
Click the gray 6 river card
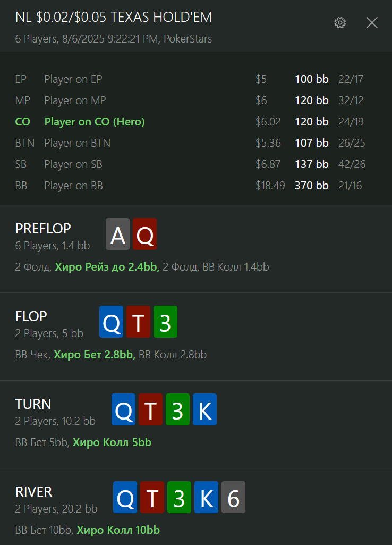point(233,497)
